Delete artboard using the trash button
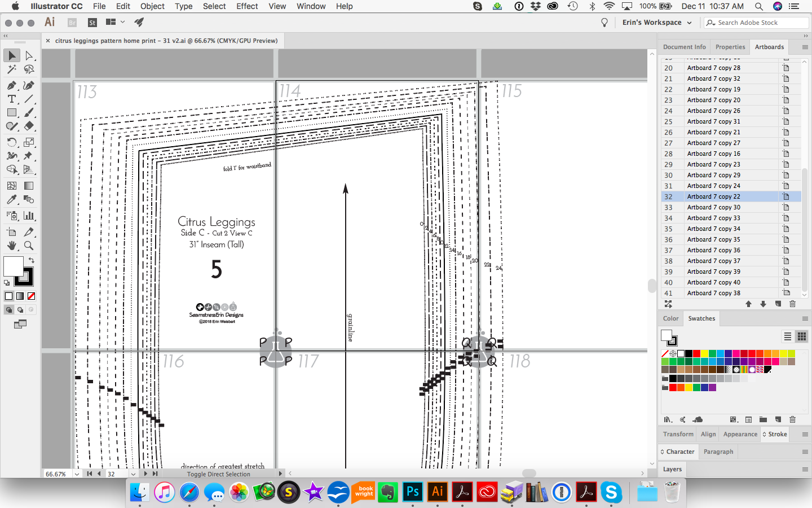 [x=792, y=304]
